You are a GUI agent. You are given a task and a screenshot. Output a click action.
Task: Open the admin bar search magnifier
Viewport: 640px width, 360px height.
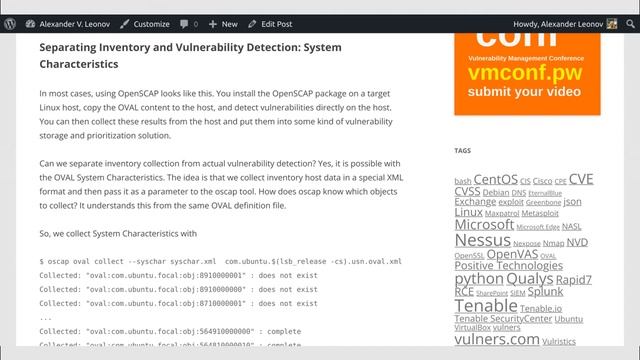click(x=631, y=24)
